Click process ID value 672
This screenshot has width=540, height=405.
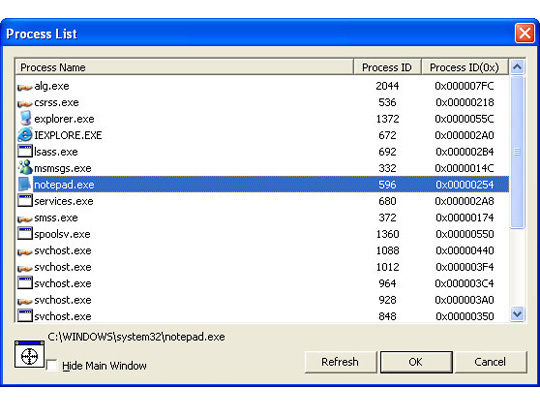(387, 135)
